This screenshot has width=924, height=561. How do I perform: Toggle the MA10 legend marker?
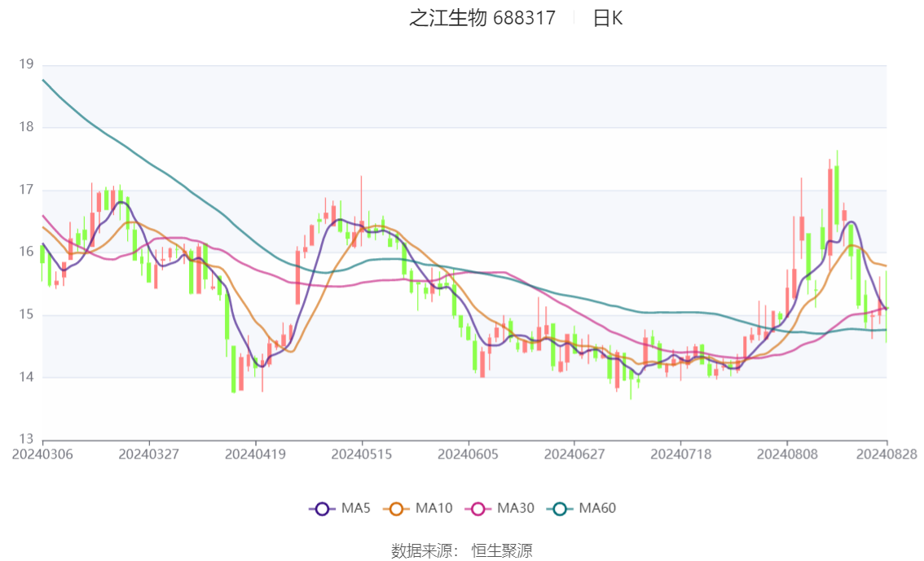coord(396,509)
